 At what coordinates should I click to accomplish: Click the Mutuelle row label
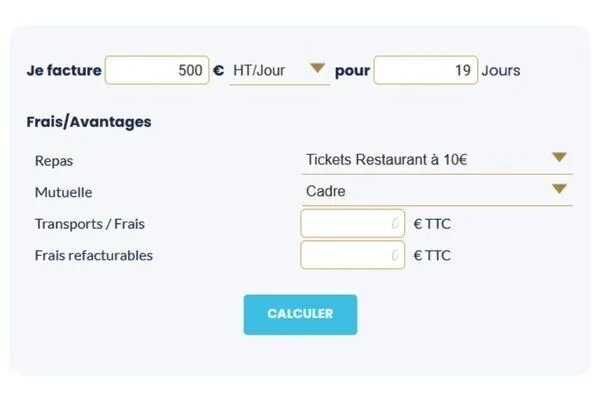tap(63, 192)
